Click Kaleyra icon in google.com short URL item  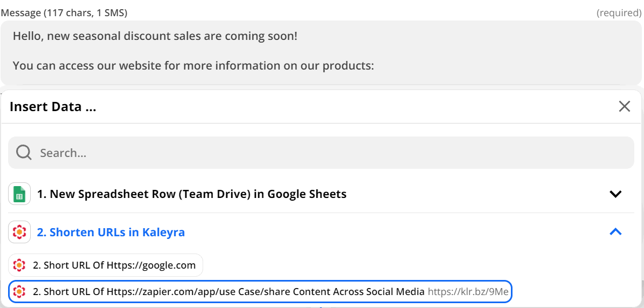(19, 265)
